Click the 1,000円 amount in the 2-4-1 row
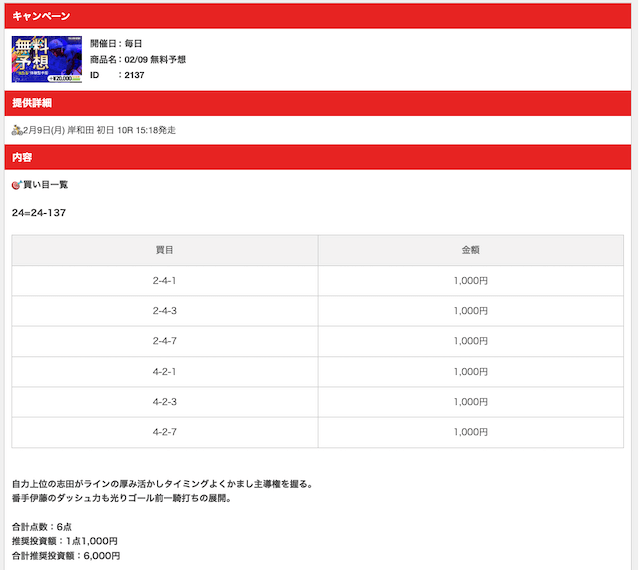Image resolution: width=640 pixels, height=570 pixels. pyautogui.click(x=471, y=281)
